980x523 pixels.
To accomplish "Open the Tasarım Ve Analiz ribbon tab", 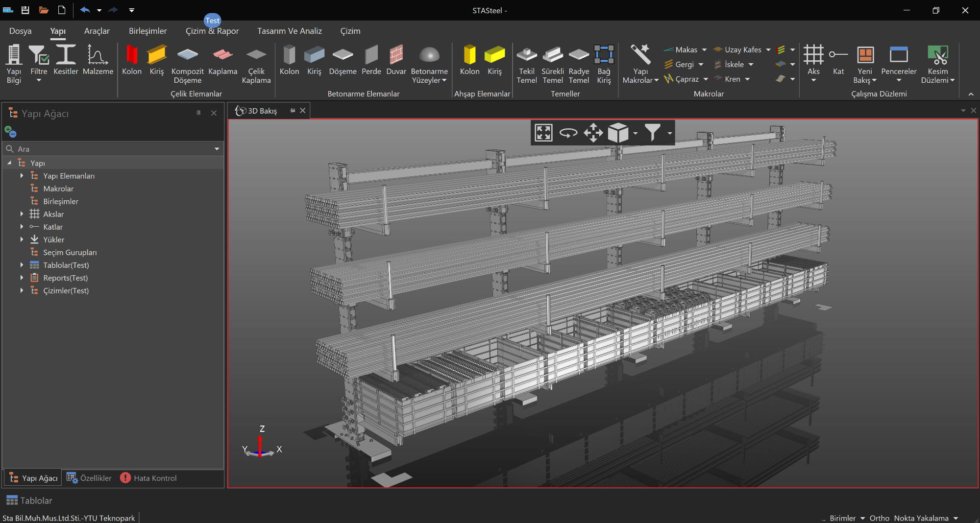I will [290, 31].
